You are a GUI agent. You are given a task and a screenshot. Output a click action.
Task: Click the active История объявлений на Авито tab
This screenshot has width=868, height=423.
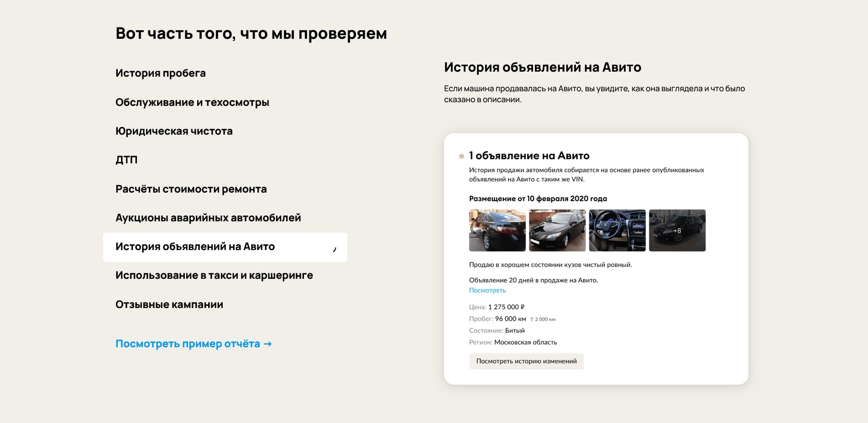pyautogui.click(x=225, y=247)
